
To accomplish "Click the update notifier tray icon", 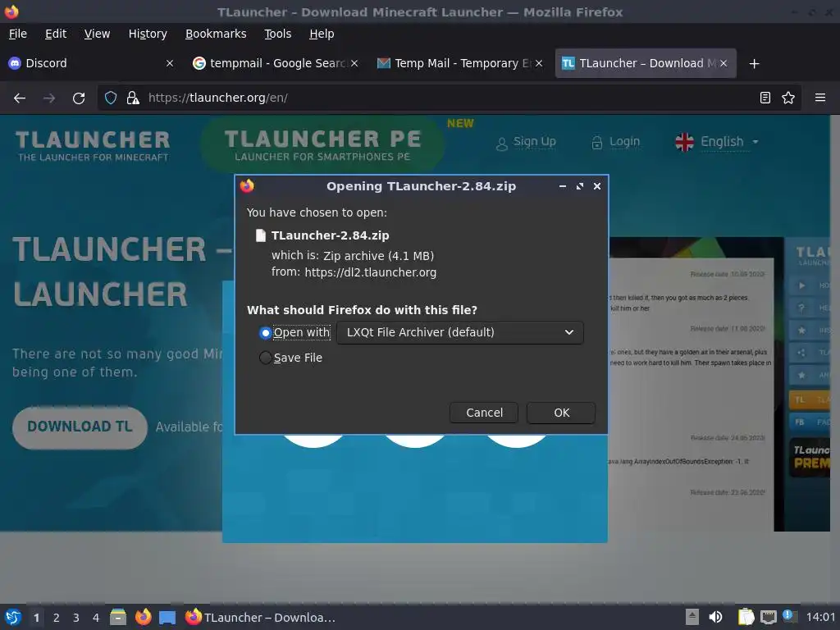I will click(789, 616).
